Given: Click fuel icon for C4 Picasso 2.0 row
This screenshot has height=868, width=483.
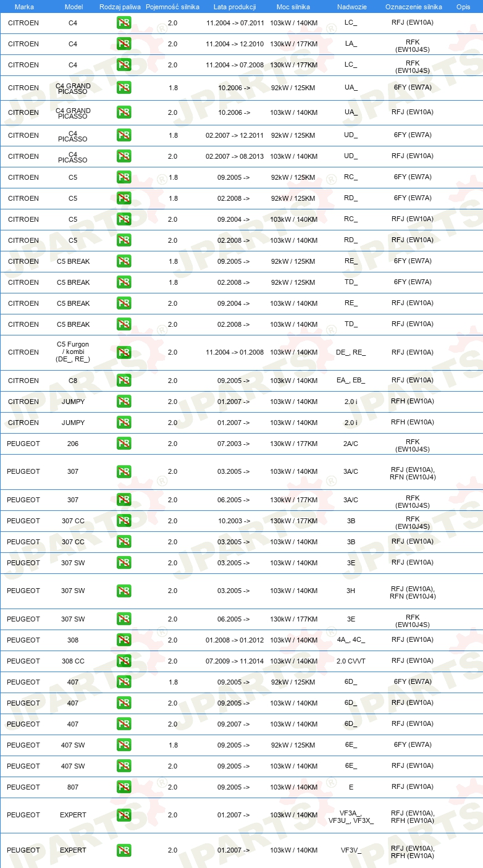Looking at the screenshot, I should tap(124, 156).
